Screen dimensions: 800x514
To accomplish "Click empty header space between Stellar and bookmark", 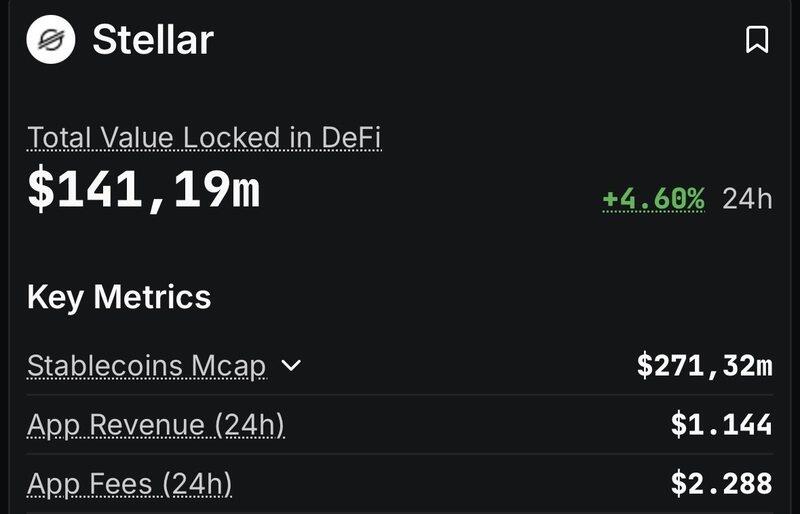I will (x=480, y=40).
